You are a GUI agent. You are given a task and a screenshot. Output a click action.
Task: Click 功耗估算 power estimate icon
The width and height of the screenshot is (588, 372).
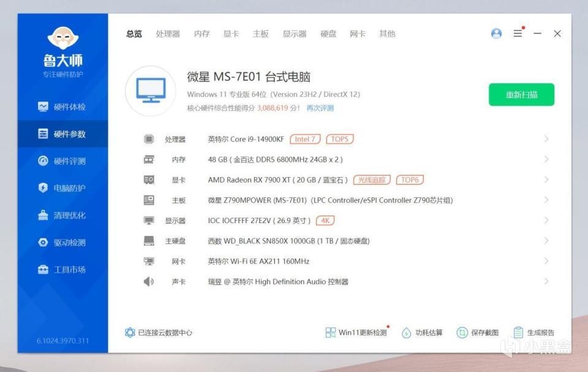407,333
